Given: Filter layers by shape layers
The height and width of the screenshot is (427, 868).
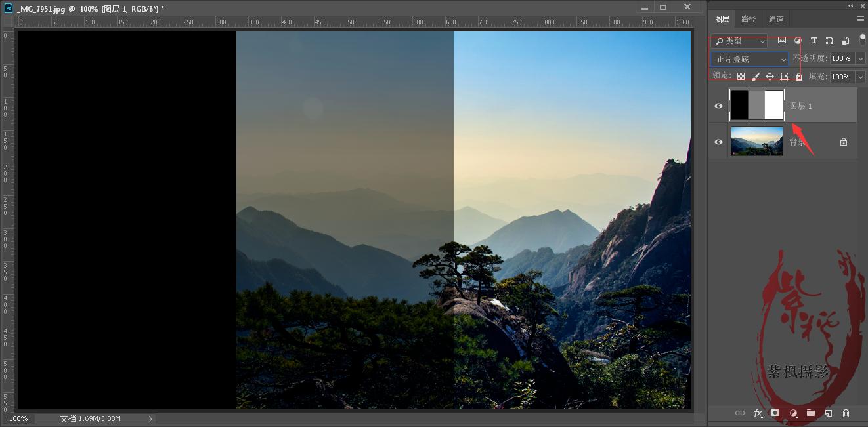Looking at the screenshot, I should [x=830, y=41].
